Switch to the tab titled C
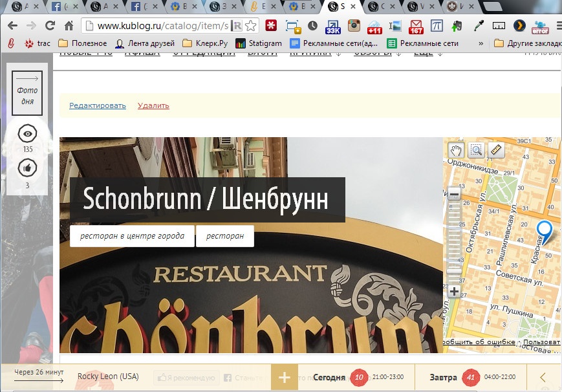 coord(380,6)
